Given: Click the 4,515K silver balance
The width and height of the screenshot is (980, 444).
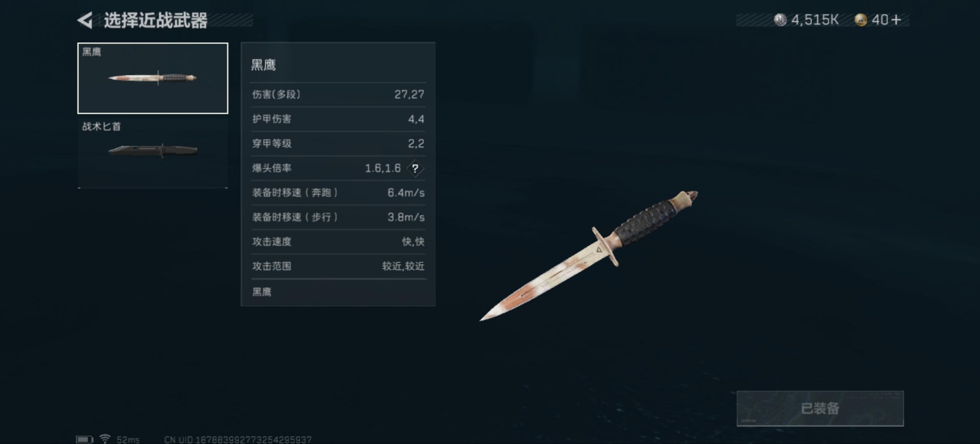Looking at the screenshot, I should [815, 20].
